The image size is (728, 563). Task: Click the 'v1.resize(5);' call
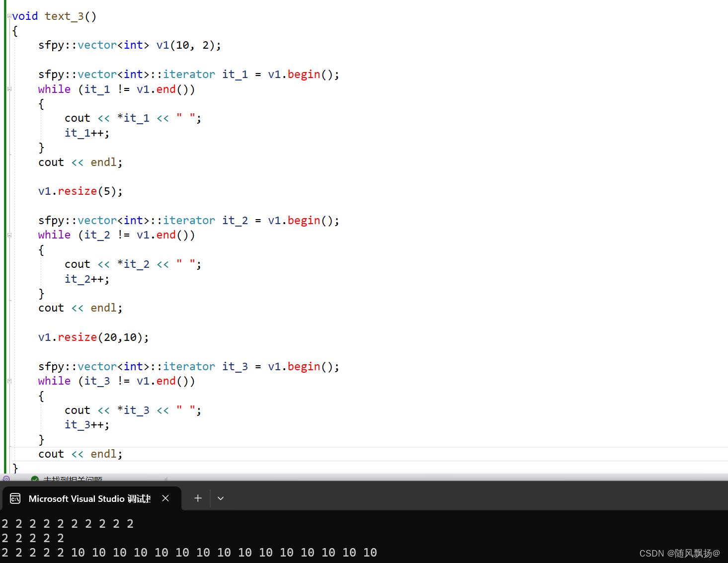coord(81,191)
